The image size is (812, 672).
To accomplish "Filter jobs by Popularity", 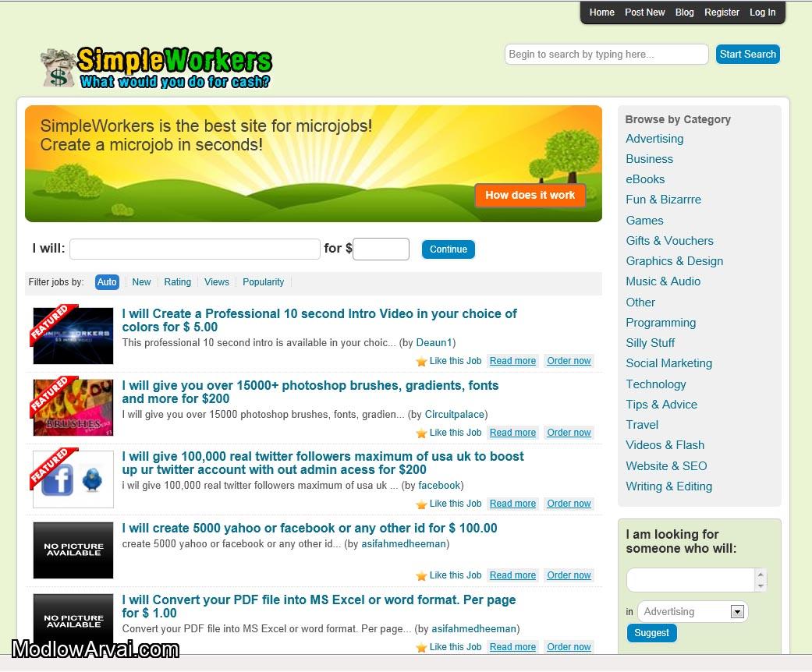I will (263, 282).
